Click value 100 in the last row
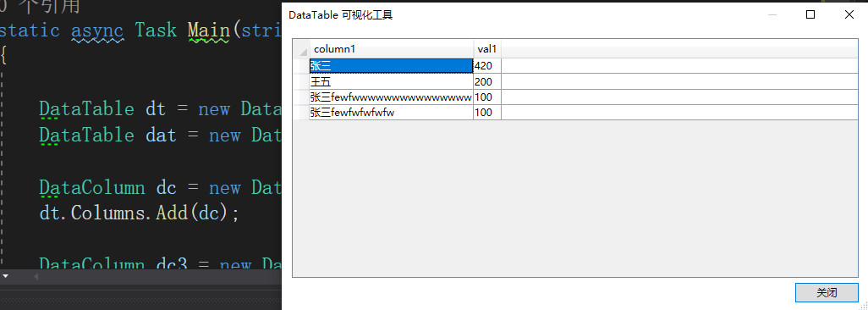 point(487,113)
